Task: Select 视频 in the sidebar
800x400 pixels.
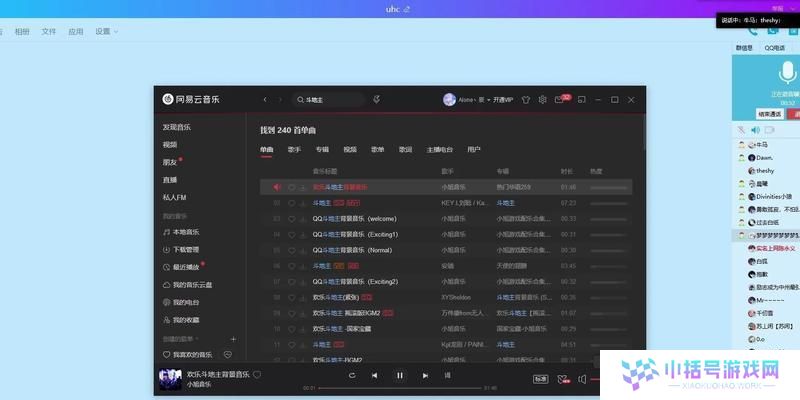Action: pos(170,145)
